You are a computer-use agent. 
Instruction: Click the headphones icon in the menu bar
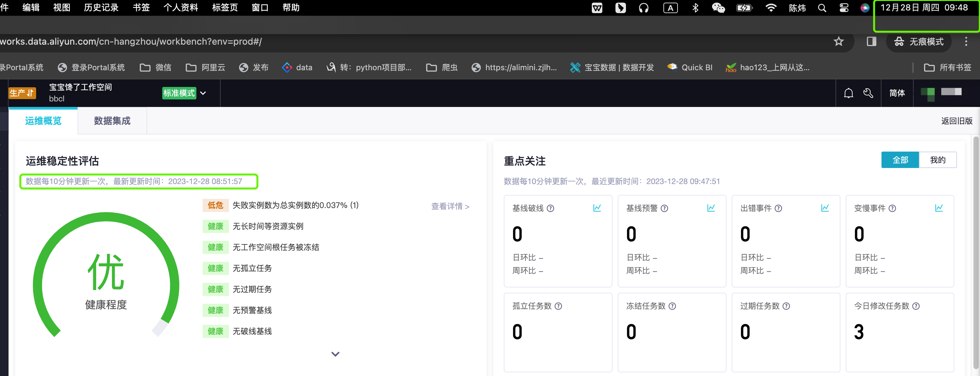tap(644, 8)
